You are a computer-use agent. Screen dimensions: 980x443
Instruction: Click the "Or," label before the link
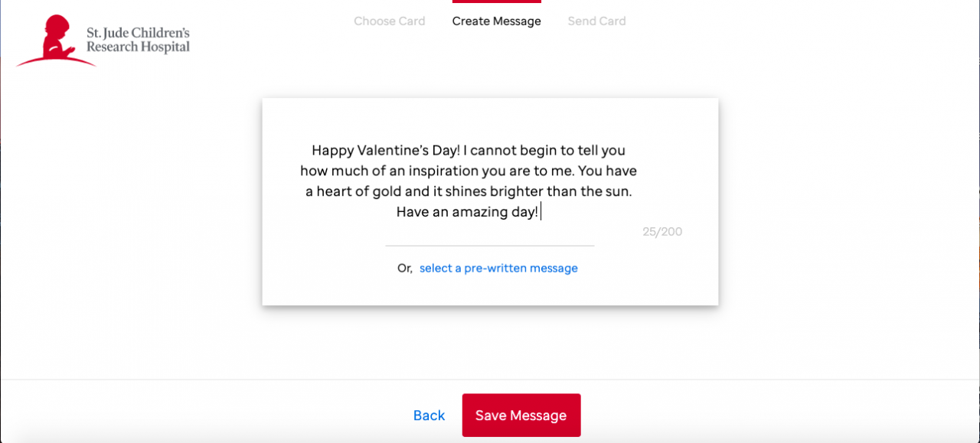(x=405, y=269)
